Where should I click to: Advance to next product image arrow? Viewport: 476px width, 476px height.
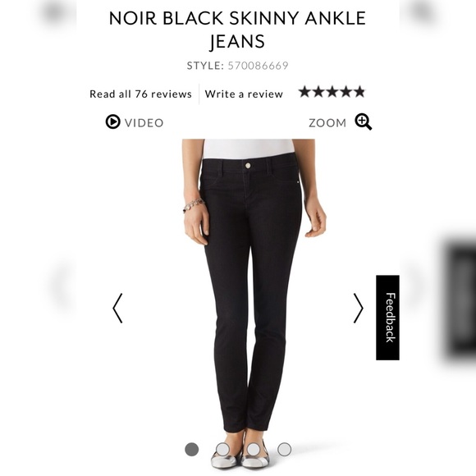pyautogui.click(x=358, y=308)
